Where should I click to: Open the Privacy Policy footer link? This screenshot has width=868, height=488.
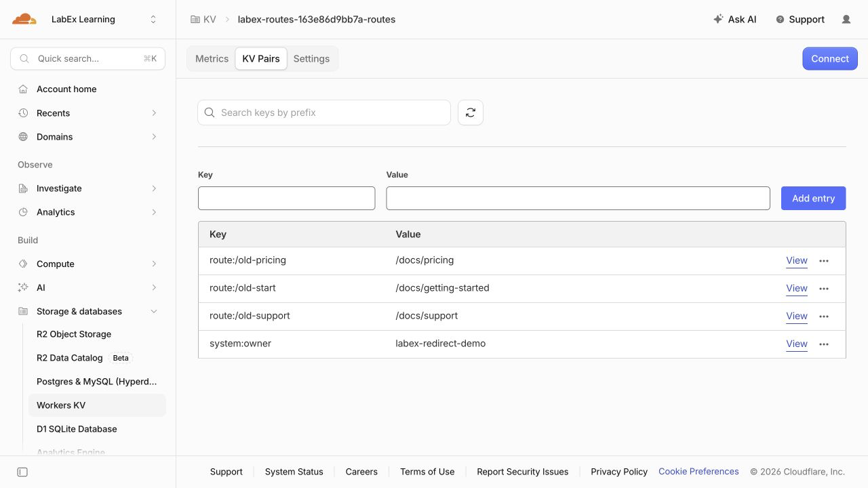tap(619, 472)
